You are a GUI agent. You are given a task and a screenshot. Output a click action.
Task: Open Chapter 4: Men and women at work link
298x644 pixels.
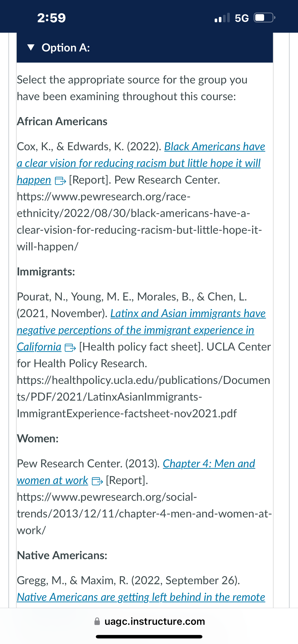click(x=136, y=472)
